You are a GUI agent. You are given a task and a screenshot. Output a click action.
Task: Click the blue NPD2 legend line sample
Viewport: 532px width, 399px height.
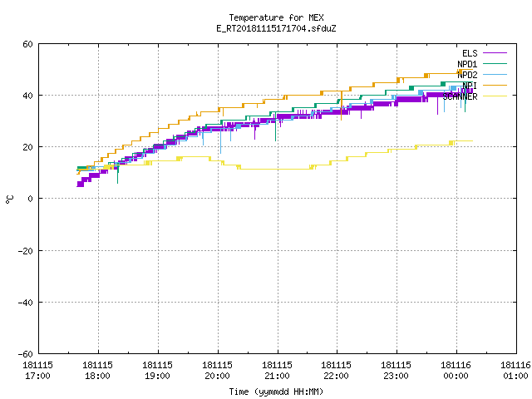tap(495, 74)
